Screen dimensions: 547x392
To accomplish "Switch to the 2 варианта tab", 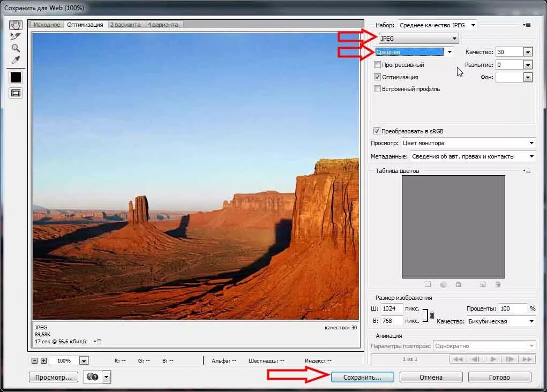I will coord(125,25).
